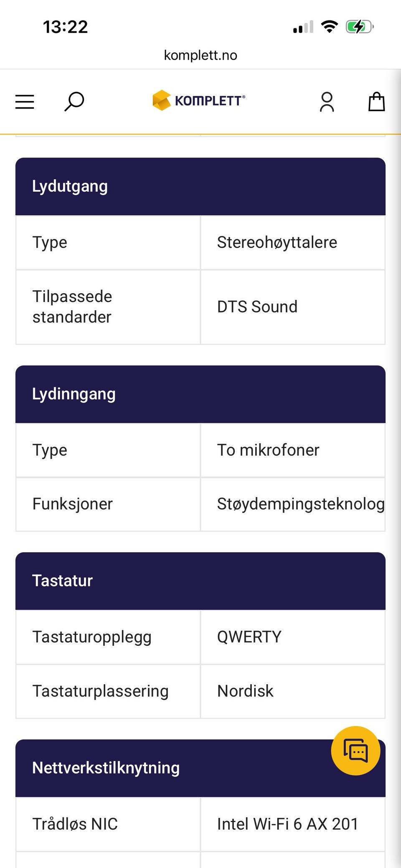401x868 pixels.
Task: Open the hamburger menu
Action: (x=25, y=102)
